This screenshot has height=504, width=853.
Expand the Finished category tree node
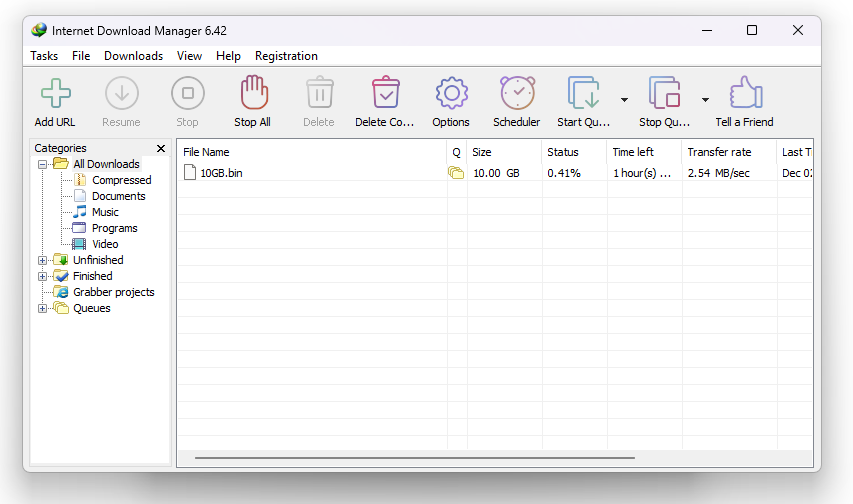(42, 276)
